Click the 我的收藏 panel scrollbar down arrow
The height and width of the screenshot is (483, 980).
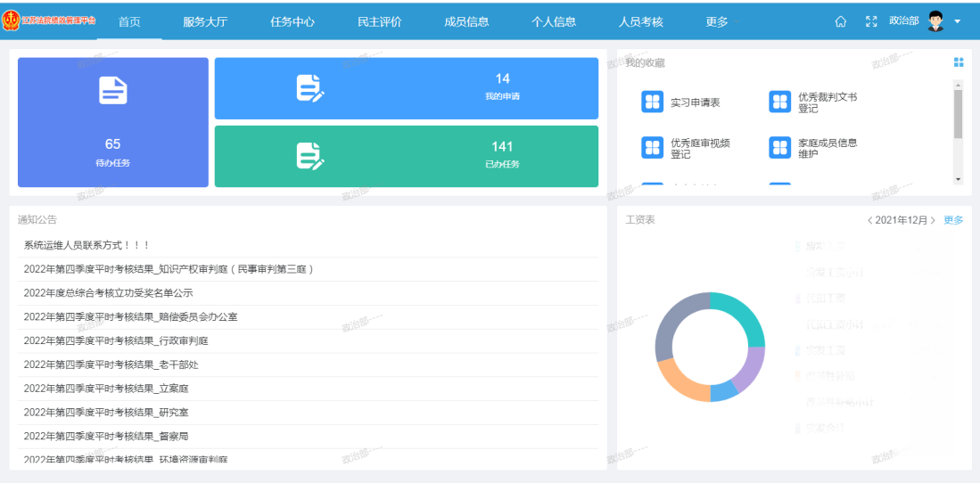coord(959,179)
